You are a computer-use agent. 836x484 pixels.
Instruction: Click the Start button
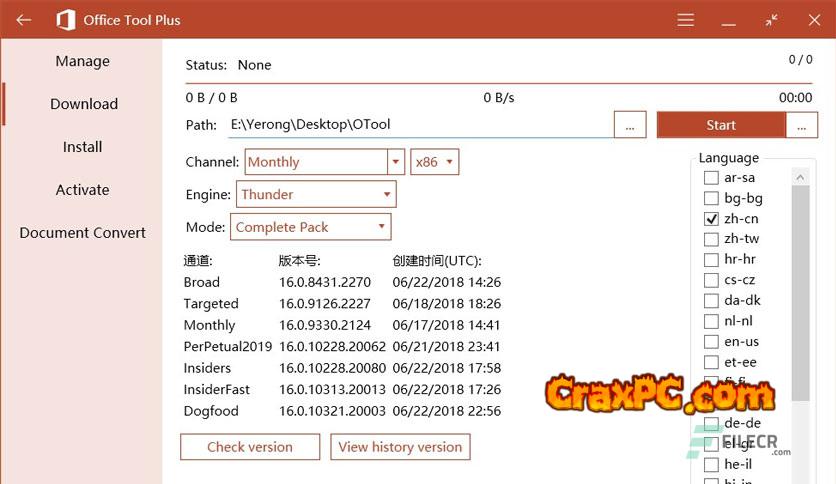pyautogui.click(x=721, y=125)
